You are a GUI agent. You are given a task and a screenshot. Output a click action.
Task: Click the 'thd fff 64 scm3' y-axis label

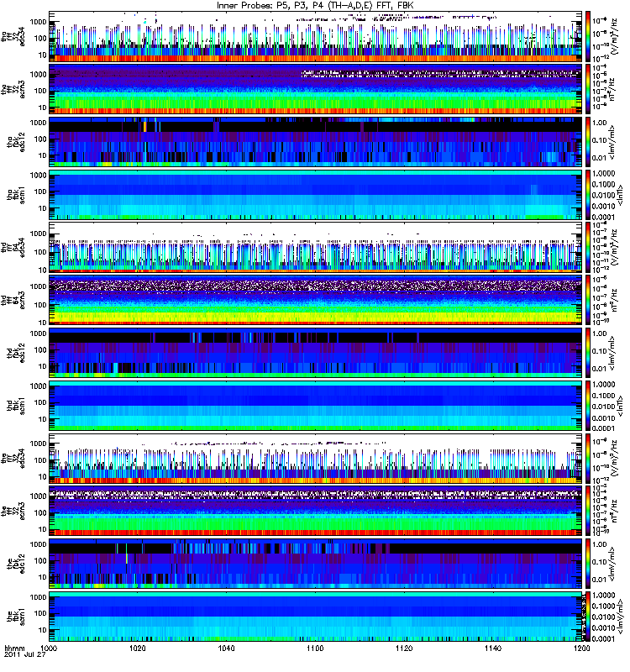coord(13,301)
